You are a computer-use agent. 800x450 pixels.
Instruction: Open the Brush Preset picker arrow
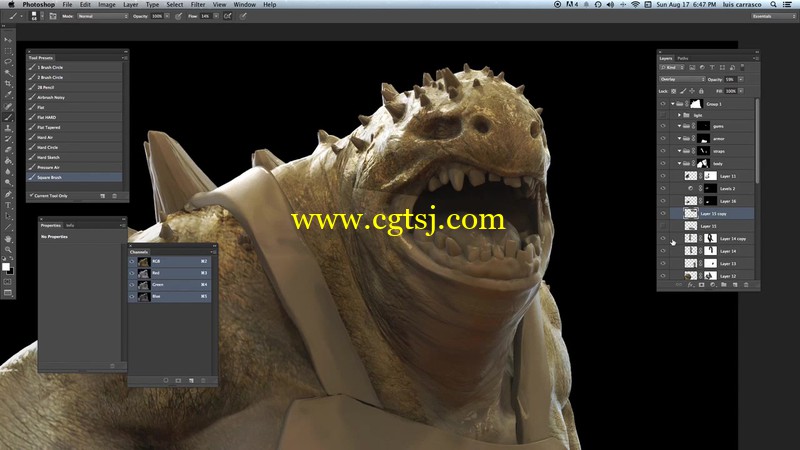[42, 16]
